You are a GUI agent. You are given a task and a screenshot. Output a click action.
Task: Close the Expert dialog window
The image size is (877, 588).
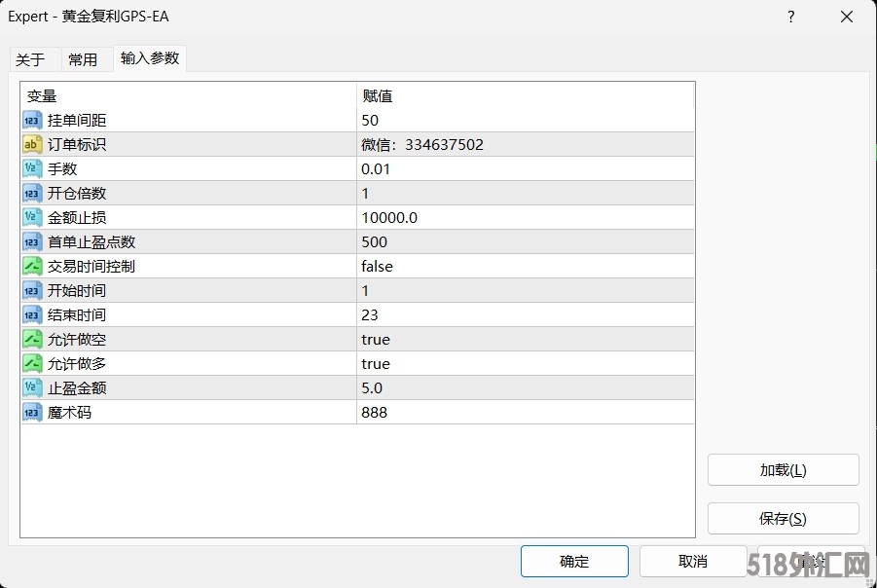point(847,17)
